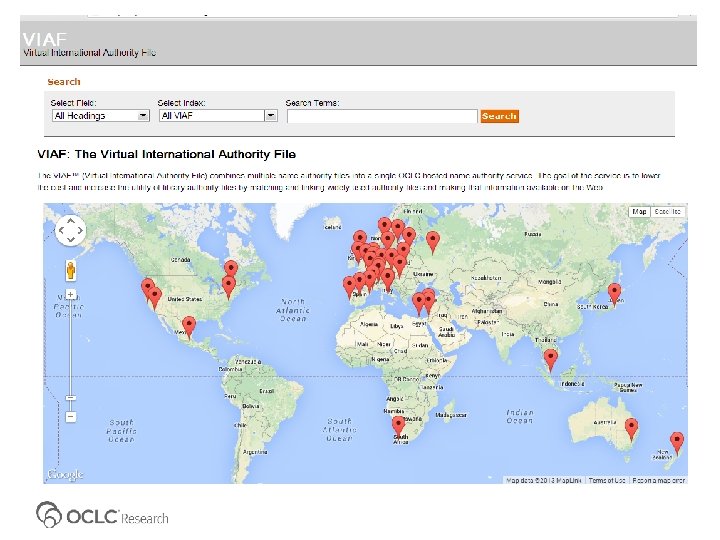
Task: Click the heading VIAF: The Virtual International Authority File
Action: [167, 154]
